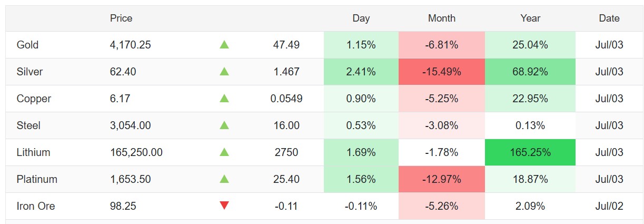Open the Iron Ore commodity link
The width and height of the screenshot is (644, 224).
[x=36, y=206]
